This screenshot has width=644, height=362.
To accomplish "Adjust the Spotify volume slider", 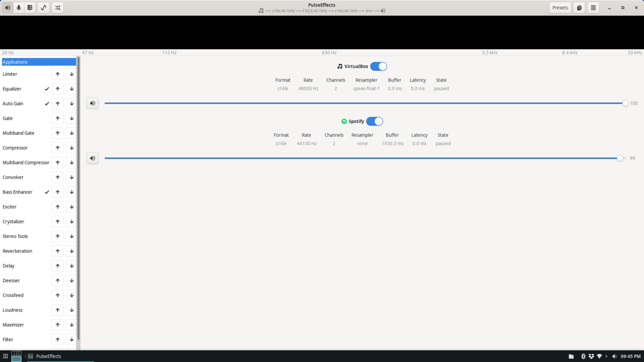I will coord(620,158).
